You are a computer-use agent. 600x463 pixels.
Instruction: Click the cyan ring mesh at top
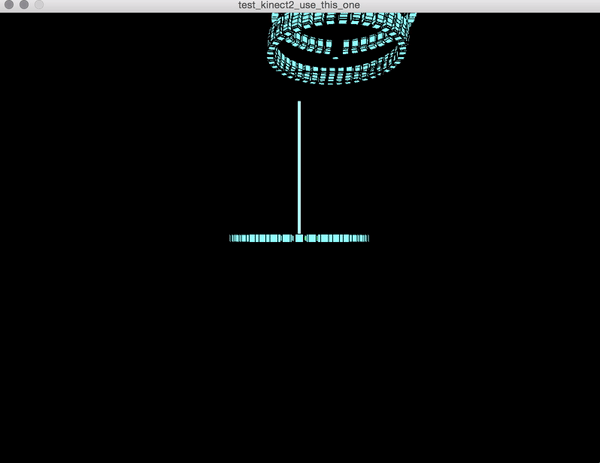click(x=340, y=48)
